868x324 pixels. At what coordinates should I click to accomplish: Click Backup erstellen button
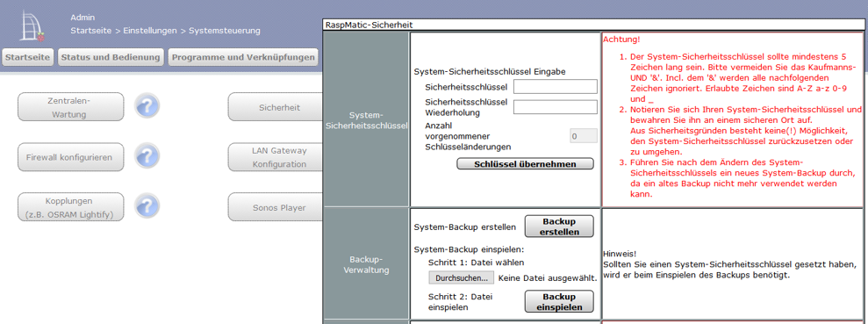click(558, 227)
